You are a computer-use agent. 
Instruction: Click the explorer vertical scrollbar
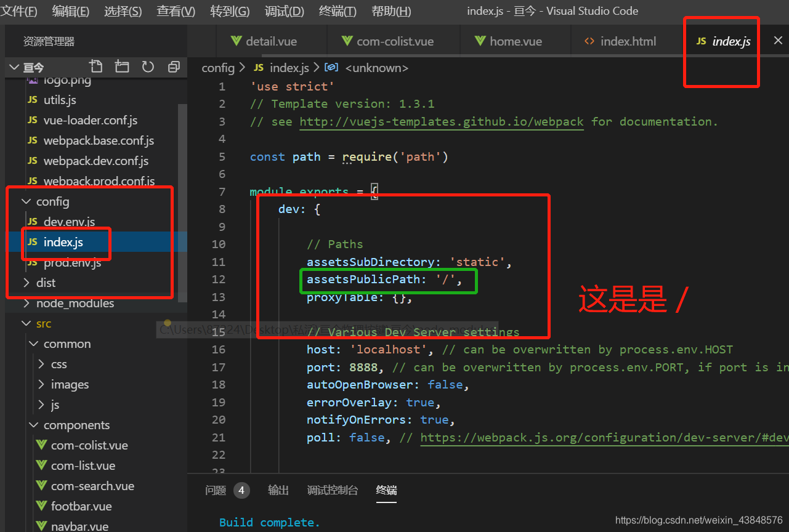pyautogui.click(x=183, y=203)
